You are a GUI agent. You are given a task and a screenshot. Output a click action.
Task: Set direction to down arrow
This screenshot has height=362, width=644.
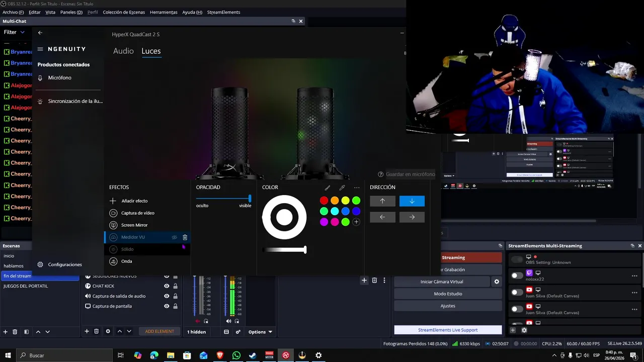point(412,201)
